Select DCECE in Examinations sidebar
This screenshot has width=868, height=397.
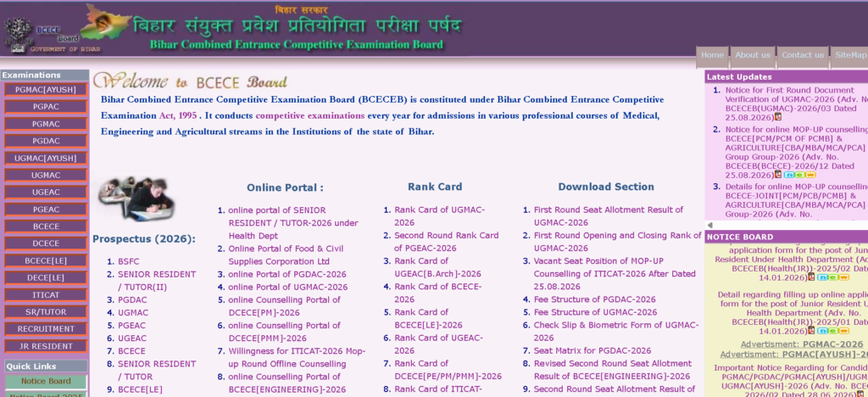46,243
